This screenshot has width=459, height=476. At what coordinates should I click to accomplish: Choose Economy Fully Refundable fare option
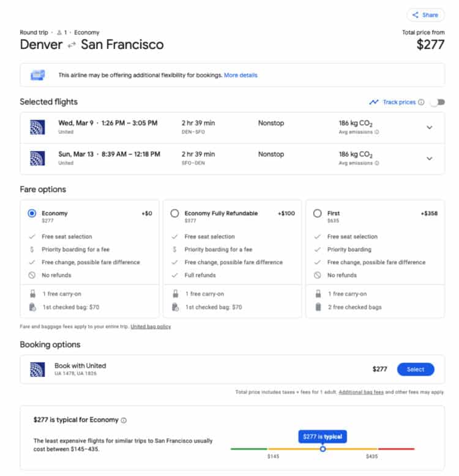pyautogui.click(x=175, y=214)
